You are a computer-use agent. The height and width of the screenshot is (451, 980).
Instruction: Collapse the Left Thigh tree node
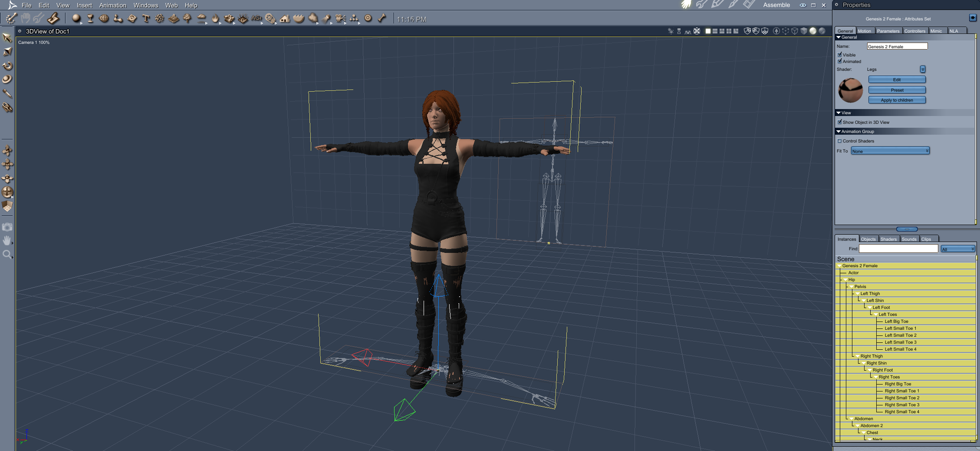pyautogui.click(x=858, y=294)
